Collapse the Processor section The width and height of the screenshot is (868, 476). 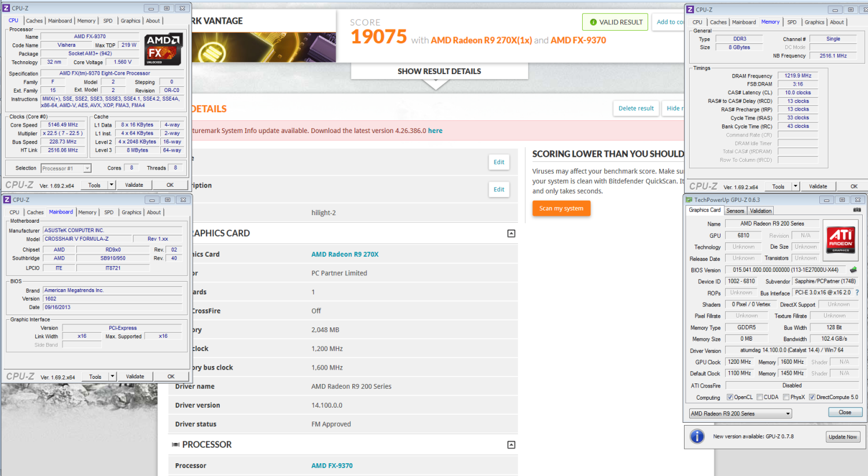point(511,445)
